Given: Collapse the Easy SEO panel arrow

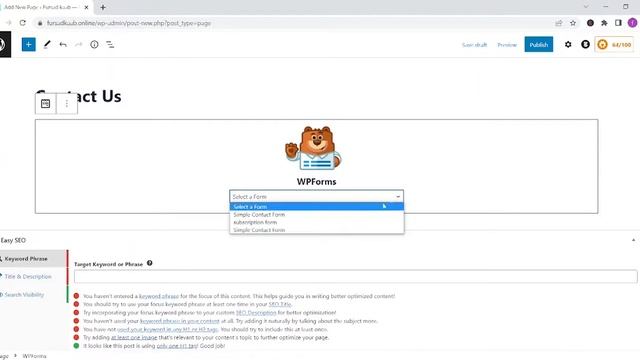Looking at the screenshot, I should pyautogui.click(x=633, y=240).
